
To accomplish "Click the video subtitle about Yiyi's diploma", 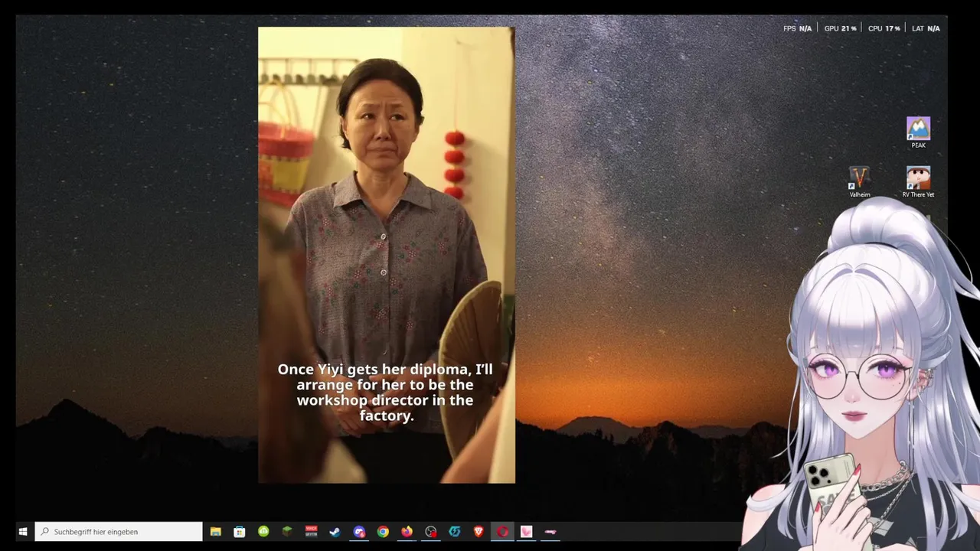I will 385,393.
